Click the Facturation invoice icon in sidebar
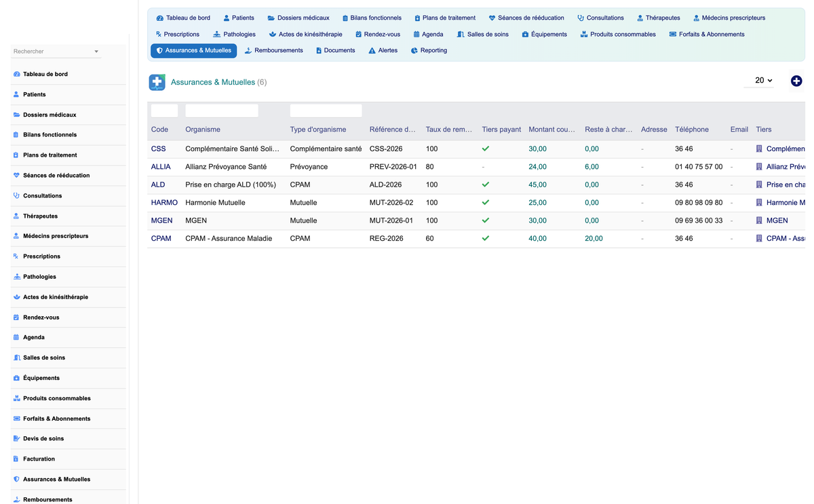This screenshot has width=814, height=504. point(16,459)
